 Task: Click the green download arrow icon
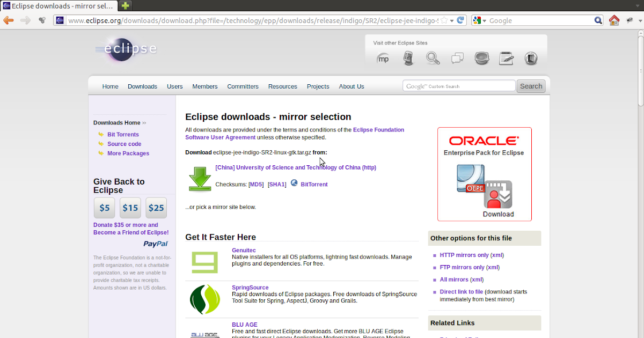coord(200,179)
